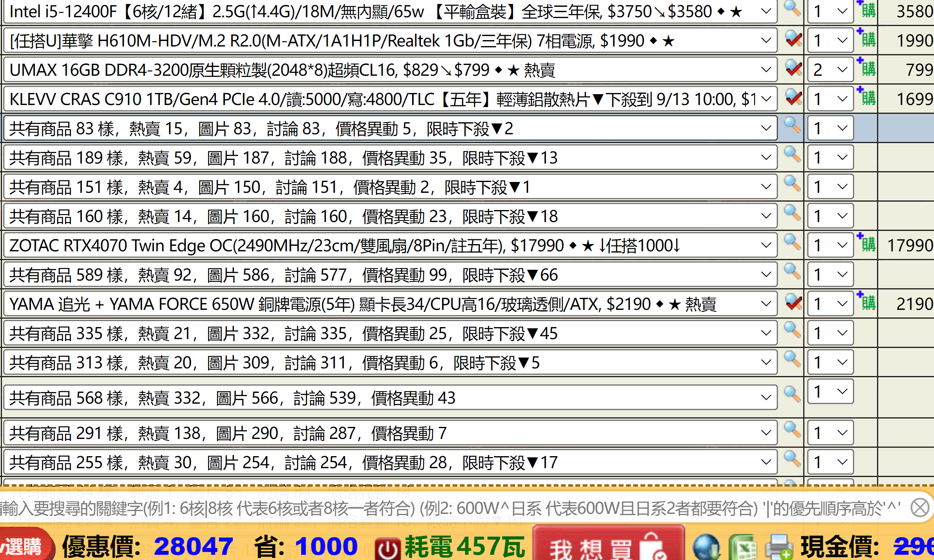
Task: Expand the dropdown showing 共有商品 160 樣
Action: 390,216
